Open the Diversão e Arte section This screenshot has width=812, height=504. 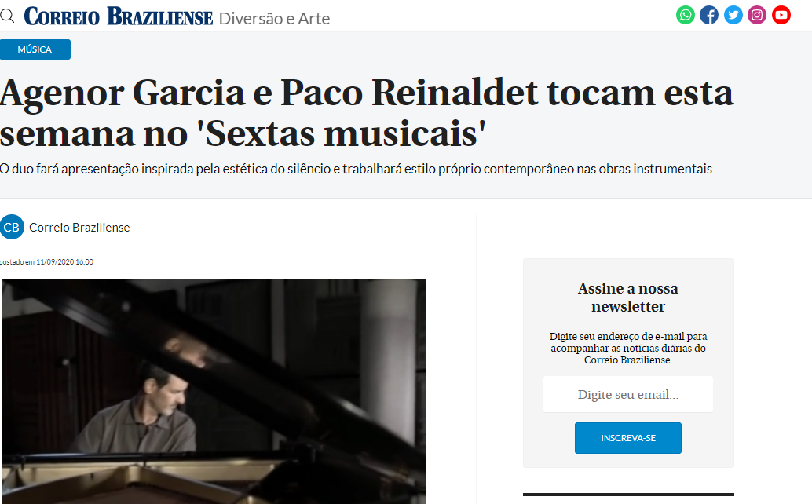(275, 19)
